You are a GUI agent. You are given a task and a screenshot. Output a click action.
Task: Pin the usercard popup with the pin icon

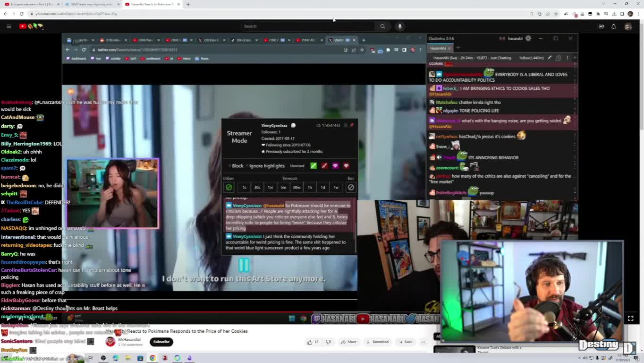[352, 125]
